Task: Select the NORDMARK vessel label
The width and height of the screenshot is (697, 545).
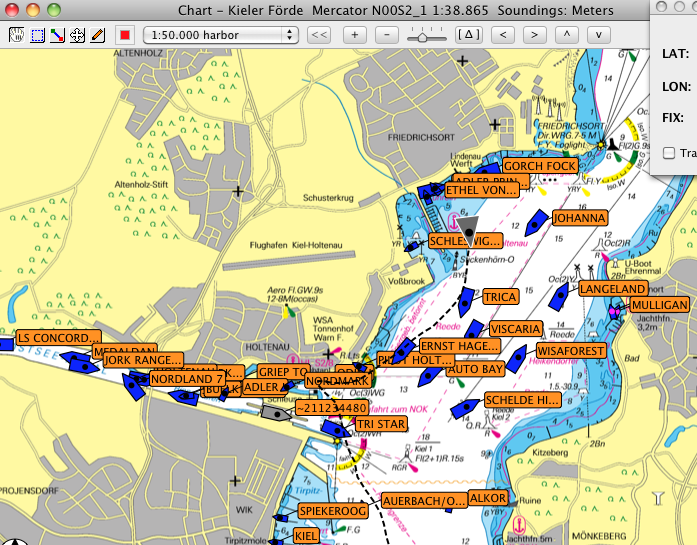Action: pos(338,381)
